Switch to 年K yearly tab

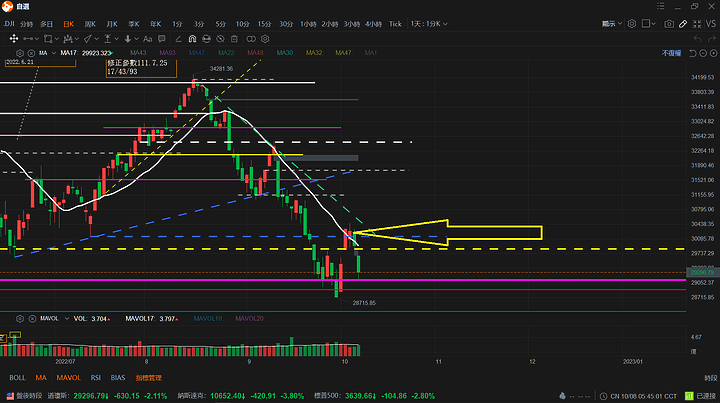pos(156,24)
